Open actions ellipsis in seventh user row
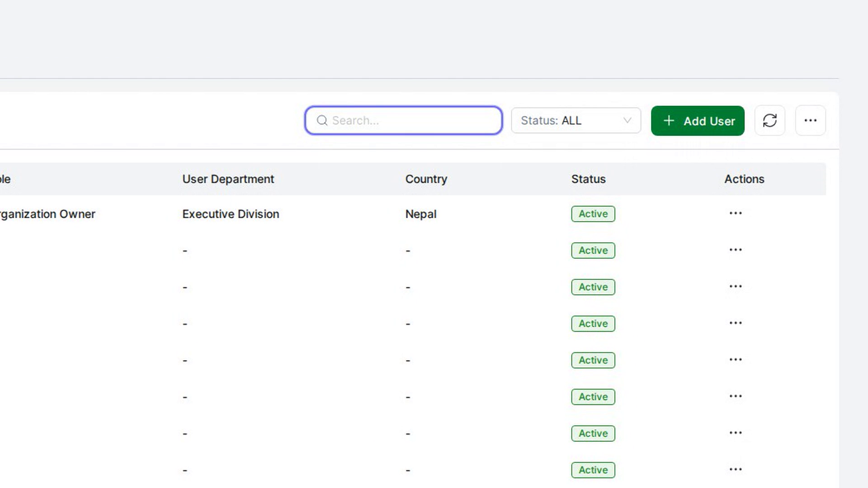The height and width of the screenshot is (488, 868). coord(736,433)
